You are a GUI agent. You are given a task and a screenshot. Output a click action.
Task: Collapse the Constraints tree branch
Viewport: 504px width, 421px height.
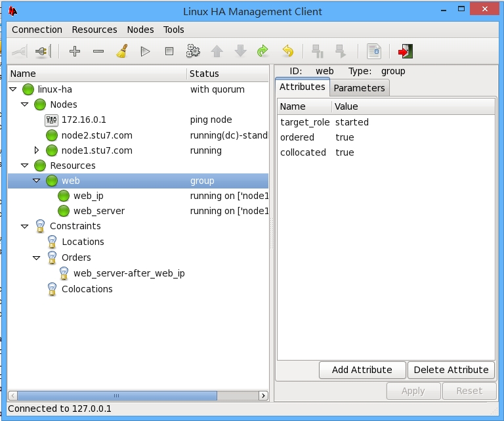(25, 227)
